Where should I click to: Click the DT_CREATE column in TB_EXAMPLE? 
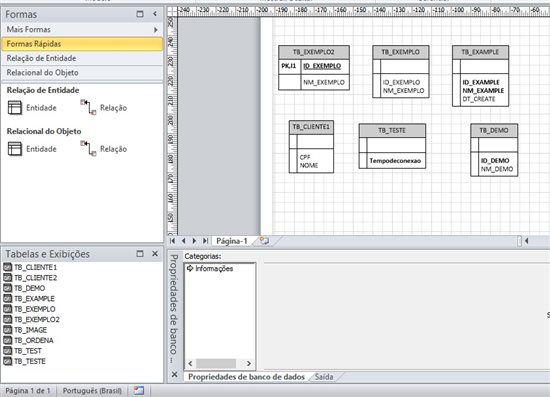(479, 99)
